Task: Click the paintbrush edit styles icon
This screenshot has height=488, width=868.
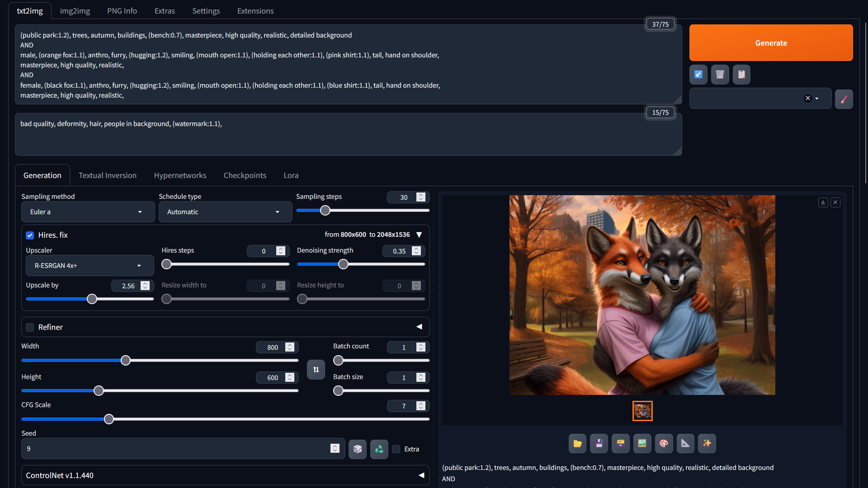Action: [844, 99]
